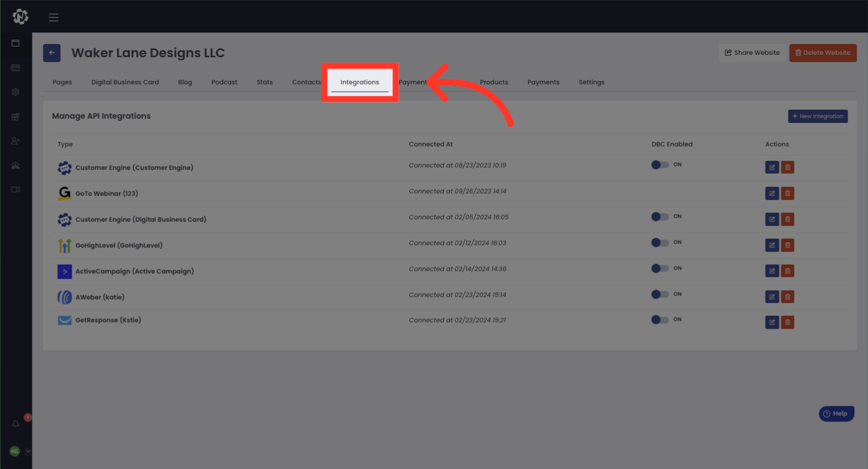Switch off DBC for ActiveCampaign

tap(660, 268)
